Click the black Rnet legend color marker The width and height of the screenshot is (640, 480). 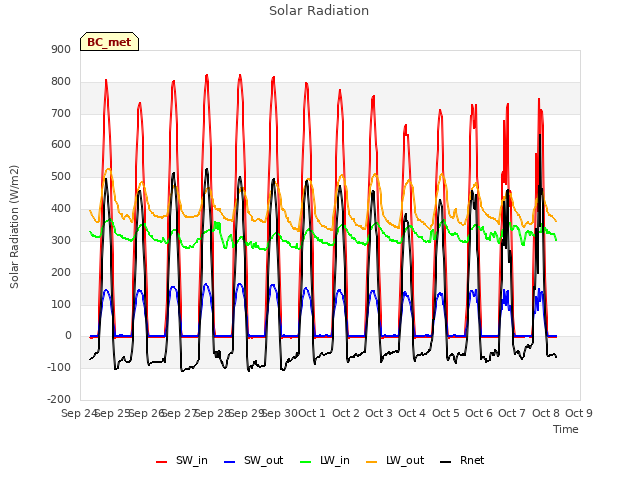(446, 462)
